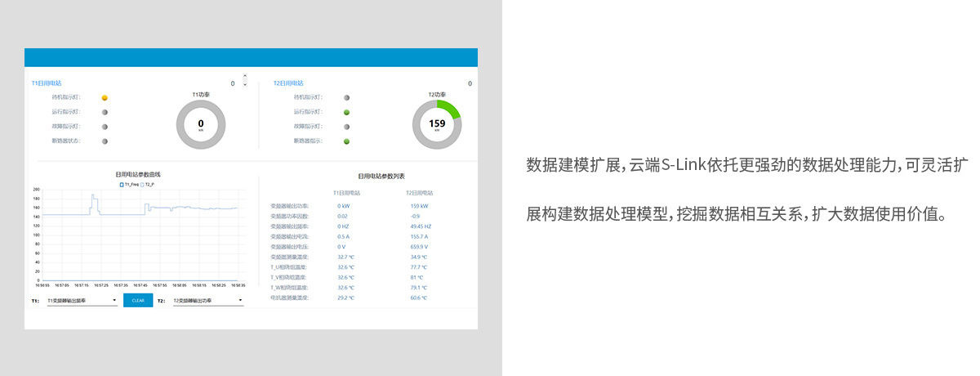
Task: Click T2 column header in parameter list
Action: (x=419, y=193)
